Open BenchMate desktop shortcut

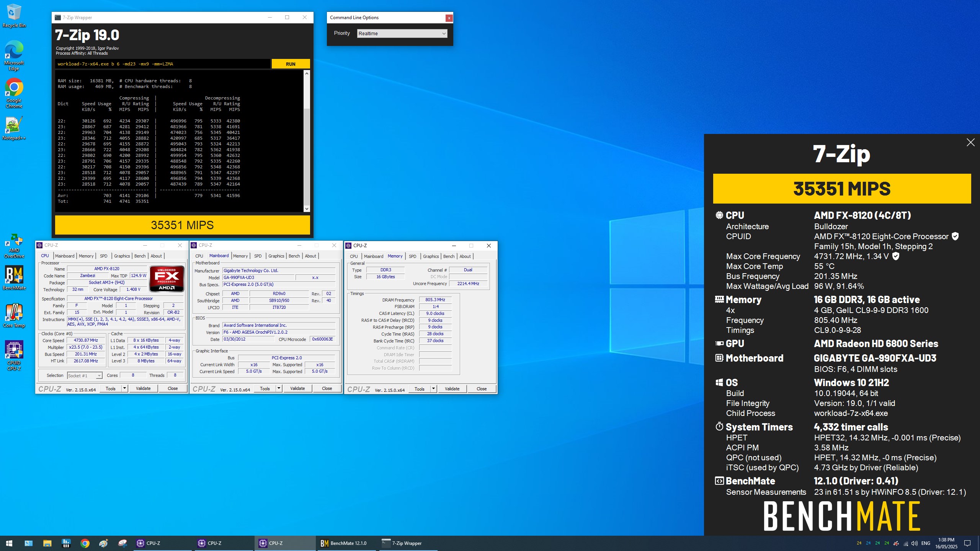pos(14,278)
